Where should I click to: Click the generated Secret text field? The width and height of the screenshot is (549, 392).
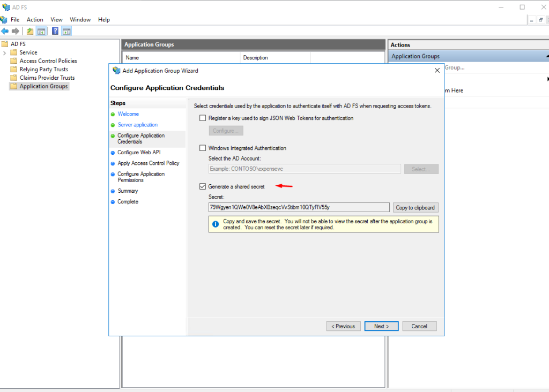[299, 207]
